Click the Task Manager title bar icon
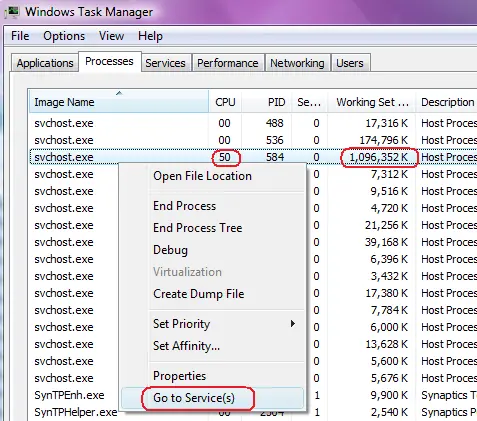The height and width of the screenshot is (421, 477). tap(13, 12)
